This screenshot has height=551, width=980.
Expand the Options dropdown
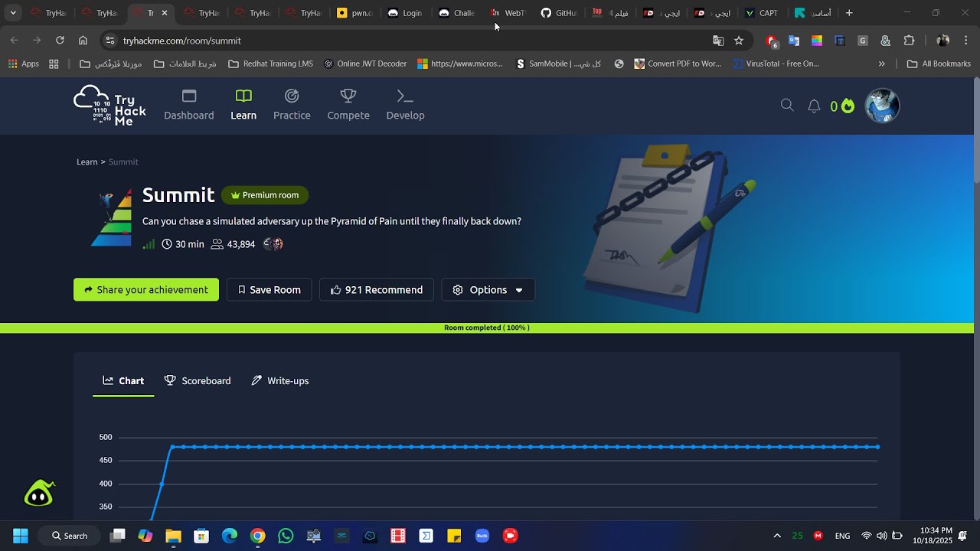[488, 290]
